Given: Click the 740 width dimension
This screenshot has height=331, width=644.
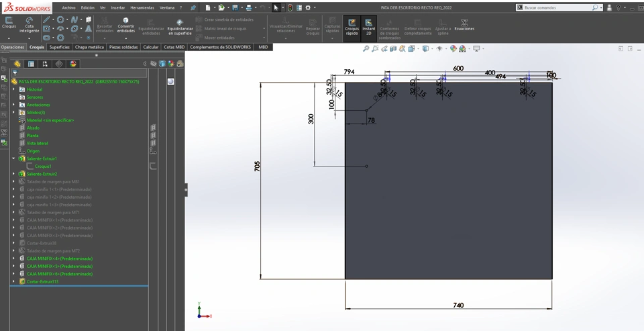Looking at the screenshot, I should (458, 305).
